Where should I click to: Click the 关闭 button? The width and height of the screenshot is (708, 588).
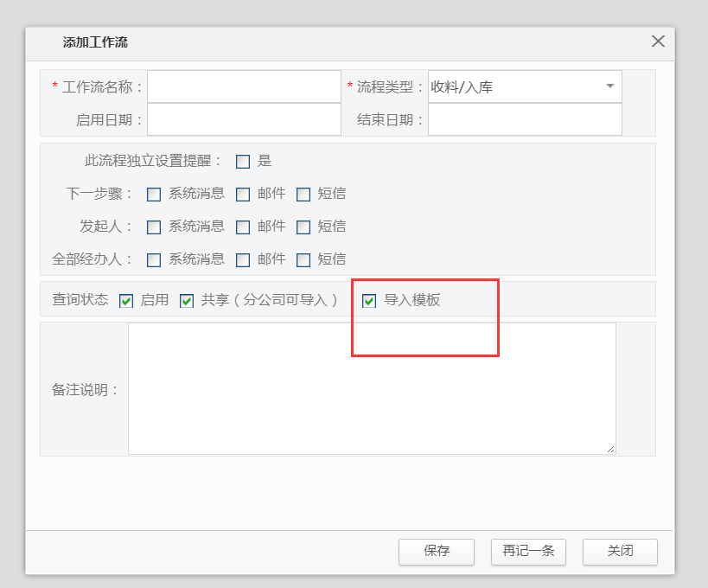(x=620, y=551)
